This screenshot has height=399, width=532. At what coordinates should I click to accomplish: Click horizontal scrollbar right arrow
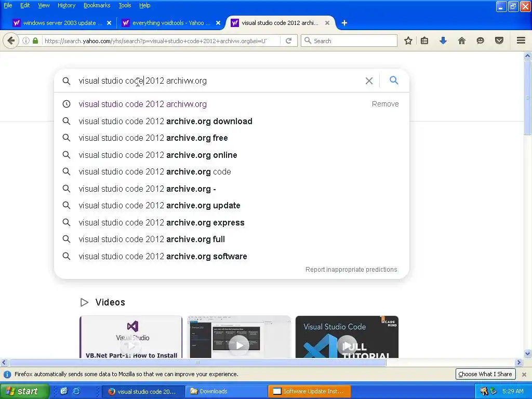tap(518, 362)
